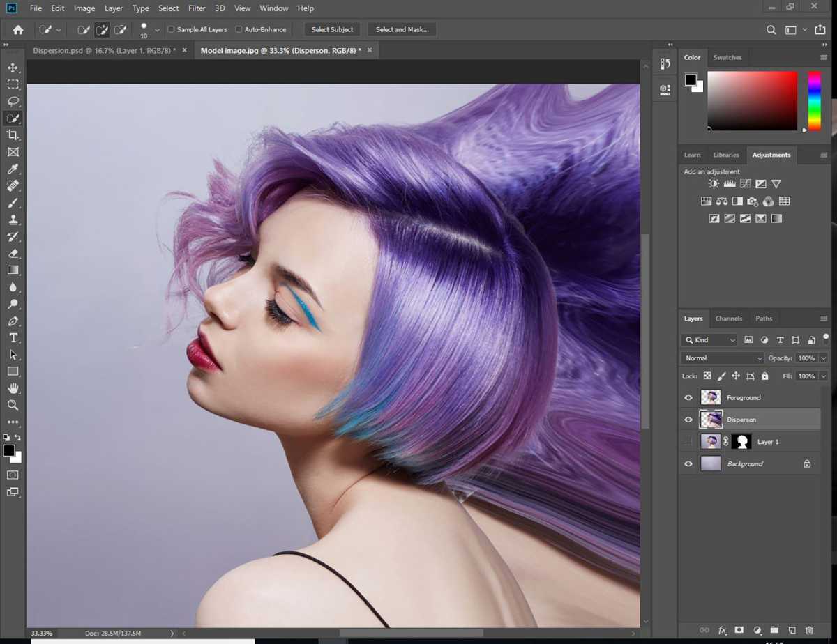Screen dimensions: 837x644
Task: Open the Kind filter dropdown in Layers panel
Action: point(709,339)
